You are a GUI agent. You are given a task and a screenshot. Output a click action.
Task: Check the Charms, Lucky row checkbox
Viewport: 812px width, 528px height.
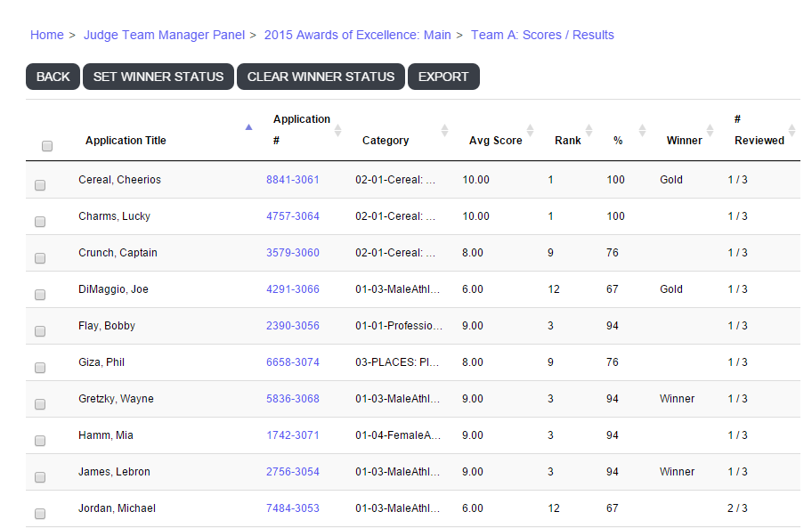pyautogui.click(x=40, y=222)
